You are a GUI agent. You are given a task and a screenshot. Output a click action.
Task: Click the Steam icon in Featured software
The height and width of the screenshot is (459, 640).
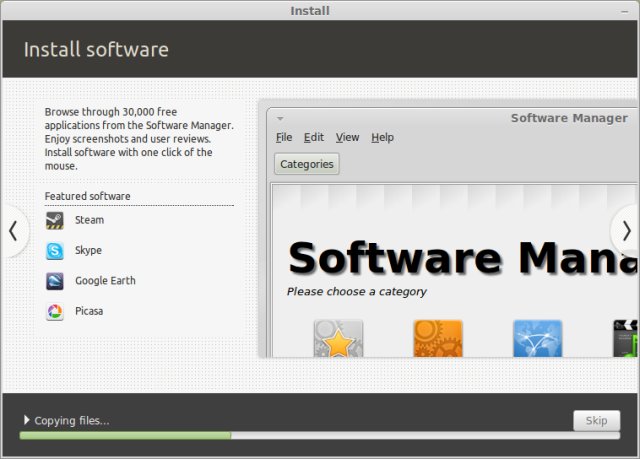[55, 220]
